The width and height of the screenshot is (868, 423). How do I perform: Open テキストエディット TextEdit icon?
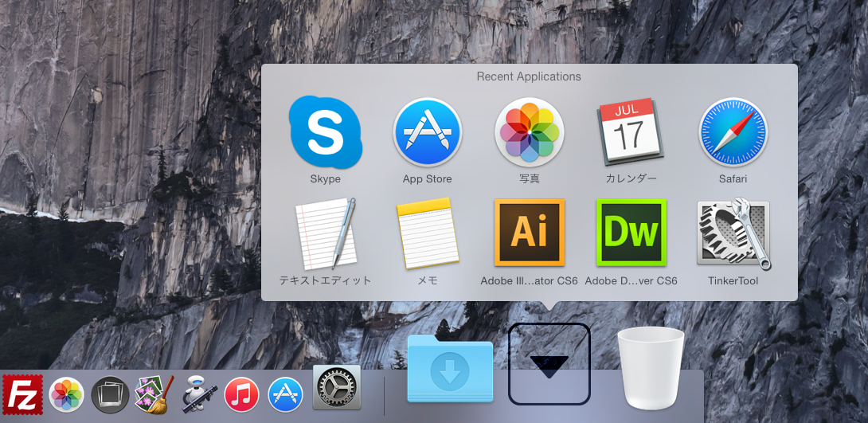[326, 233]
